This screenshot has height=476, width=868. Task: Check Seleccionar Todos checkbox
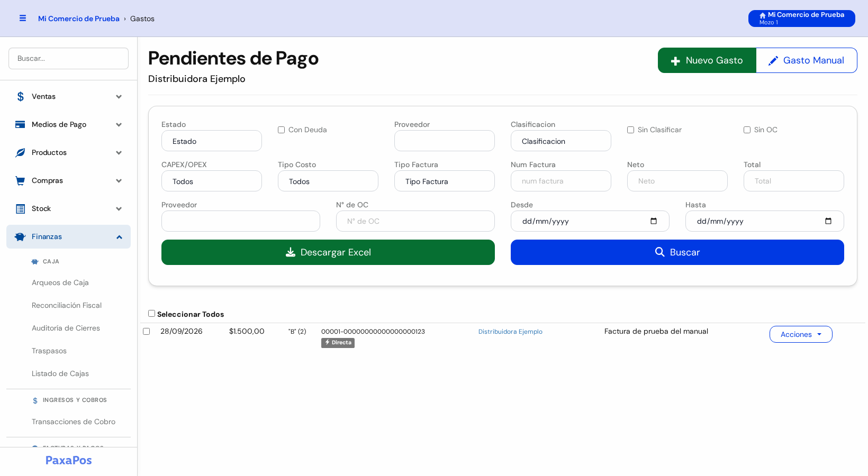(151, 313)
